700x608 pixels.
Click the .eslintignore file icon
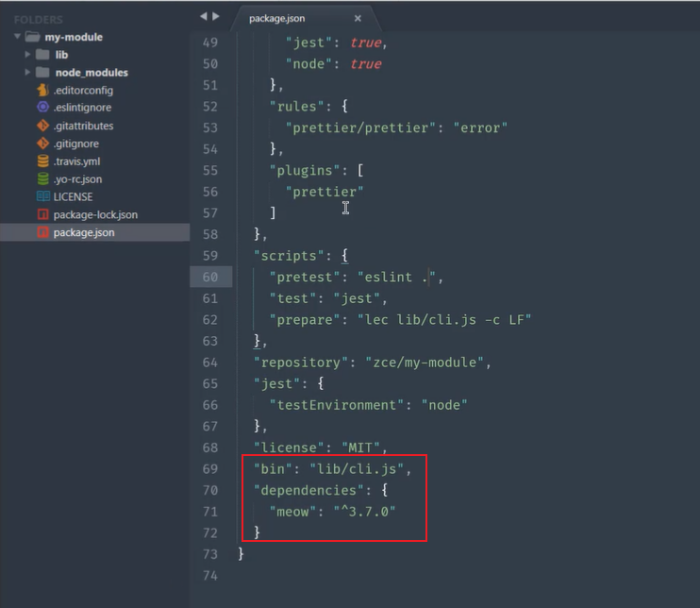(x=42, y=108)
